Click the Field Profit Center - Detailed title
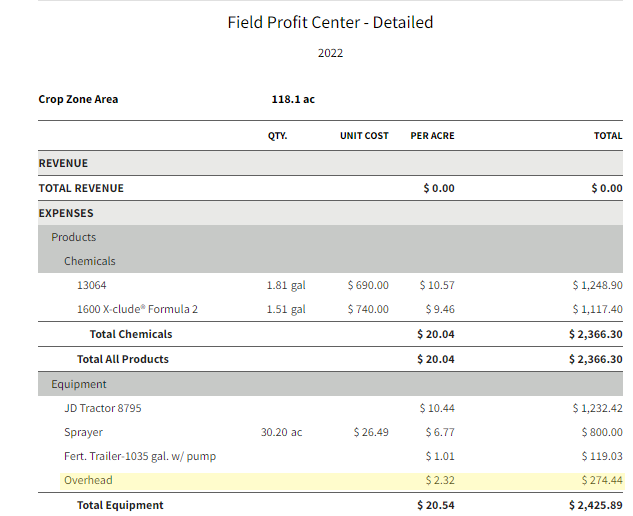 330,22
